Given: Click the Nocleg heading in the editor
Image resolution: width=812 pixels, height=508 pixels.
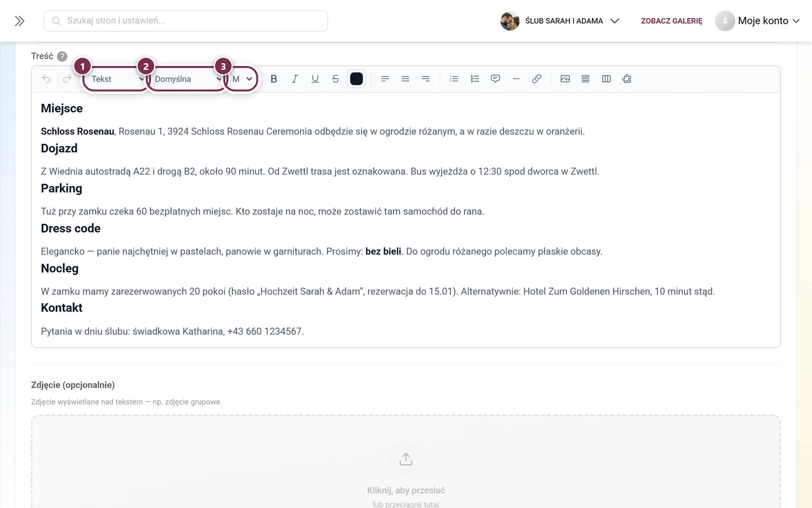Looking at the screenshot, I should 60,269.
